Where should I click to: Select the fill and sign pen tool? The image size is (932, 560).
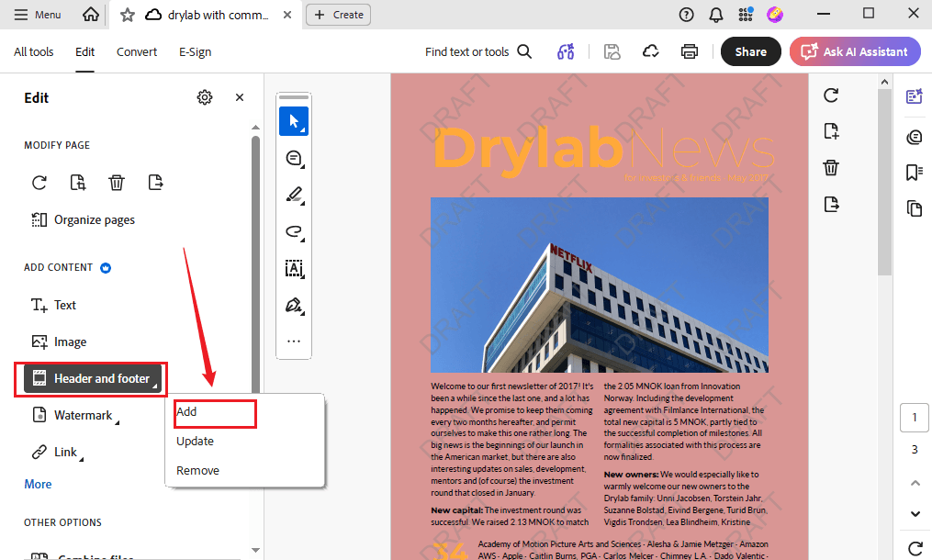(294, 306)
